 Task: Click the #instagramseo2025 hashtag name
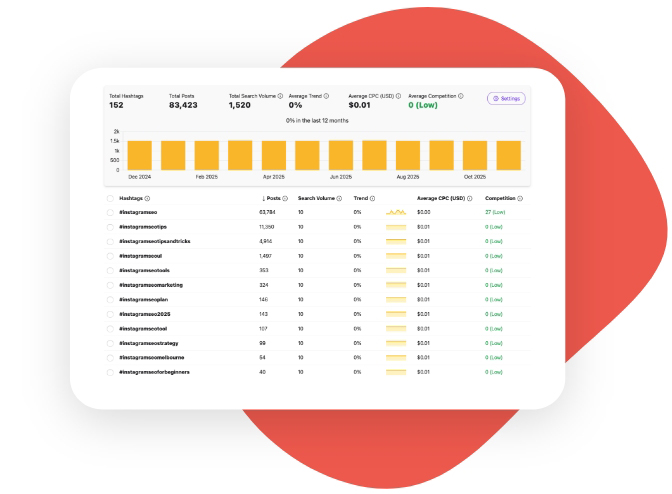(145, 314)
